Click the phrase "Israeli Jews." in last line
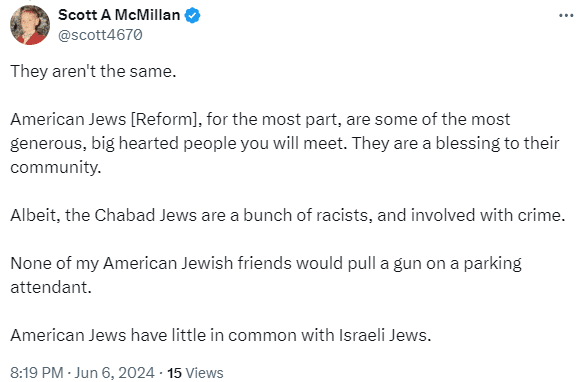The height and width of the screenshot is (382, 582). 385,335
